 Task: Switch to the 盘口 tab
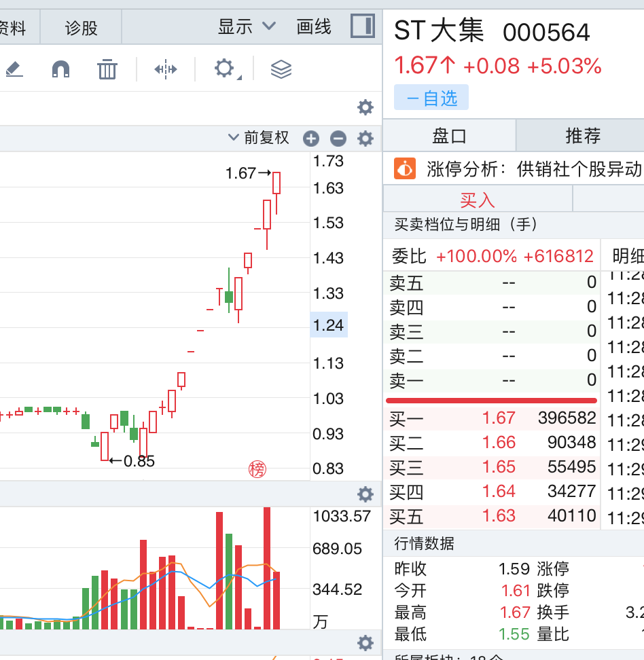tap(449, 136)
